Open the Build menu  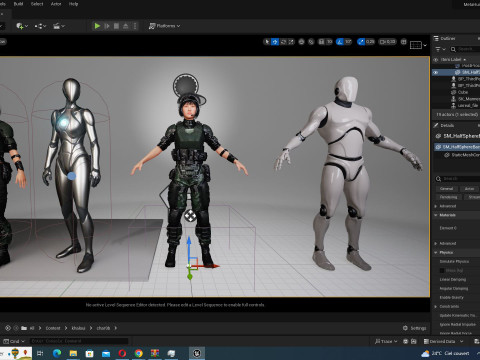coord(18,4)
